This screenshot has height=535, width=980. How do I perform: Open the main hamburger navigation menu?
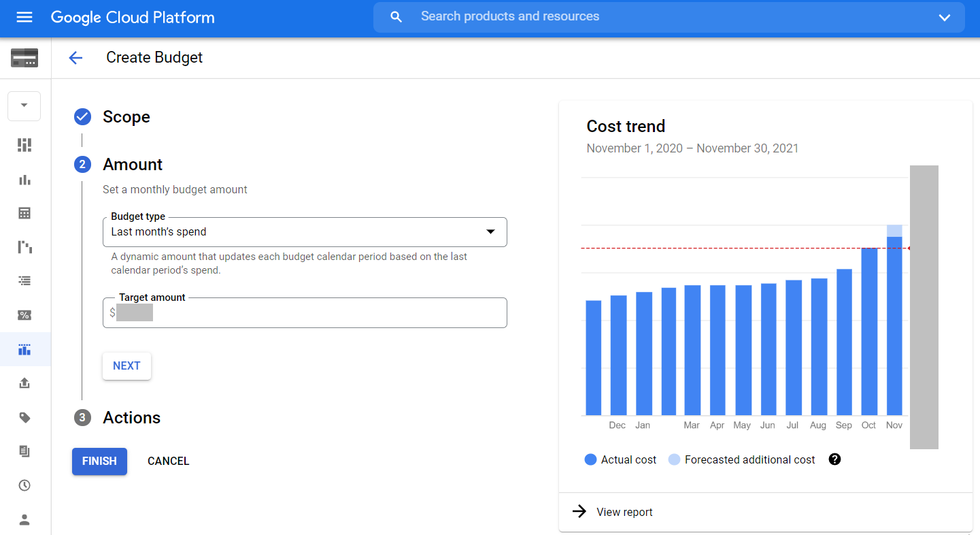(24, 17)
